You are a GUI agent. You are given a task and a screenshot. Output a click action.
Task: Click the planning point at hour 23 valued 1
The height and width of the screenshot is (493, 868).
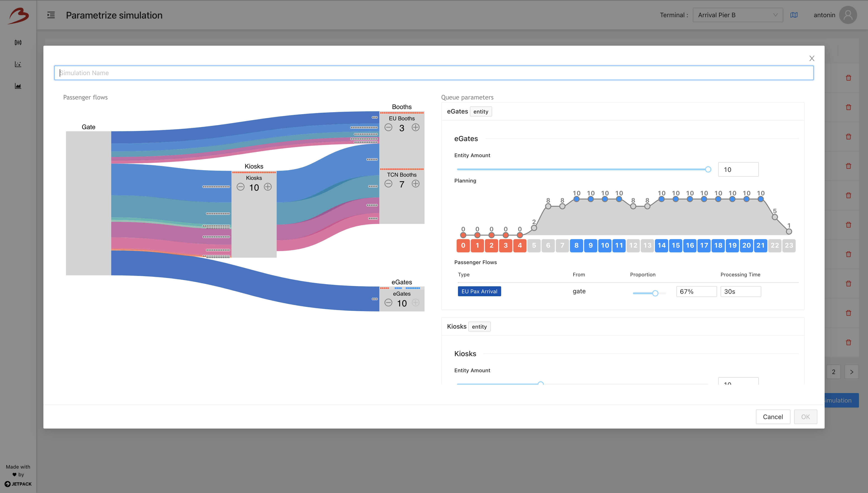tap(789, 232)
